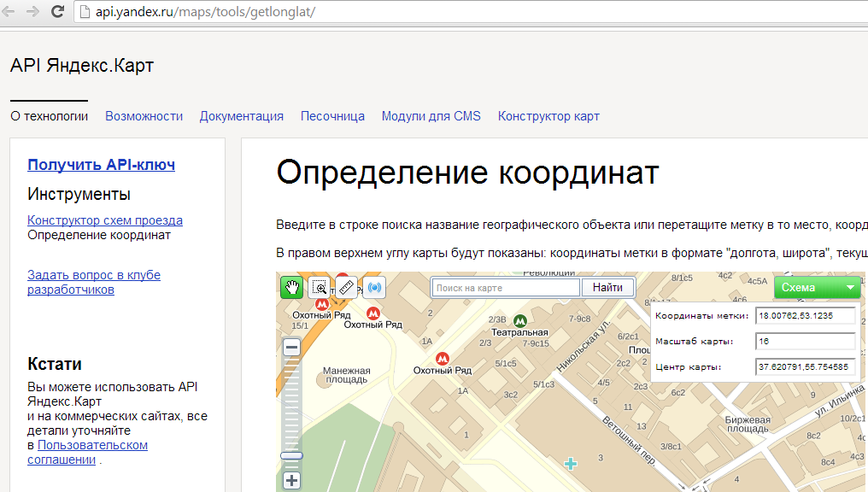
Task: Focus the Поиск на карте search field
Action: point(506,288)
